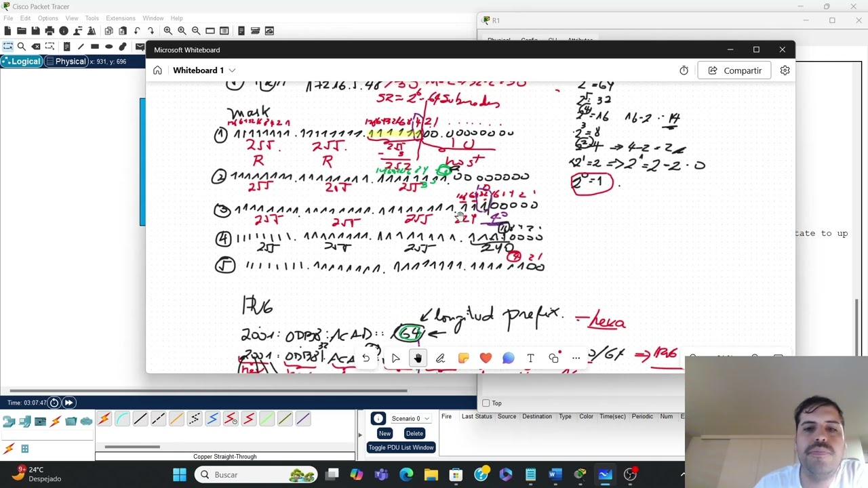The height and width of the screenshot is (488, 868).
Task: Open the Options menu in Packet Tracer
Action: coord(47,18)
